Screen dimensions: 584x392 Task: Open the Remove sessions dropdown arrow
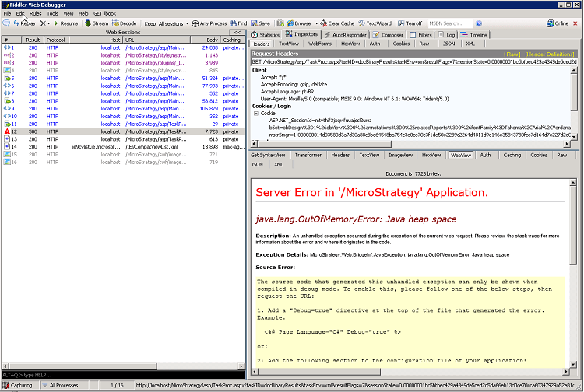coord(49,23)
